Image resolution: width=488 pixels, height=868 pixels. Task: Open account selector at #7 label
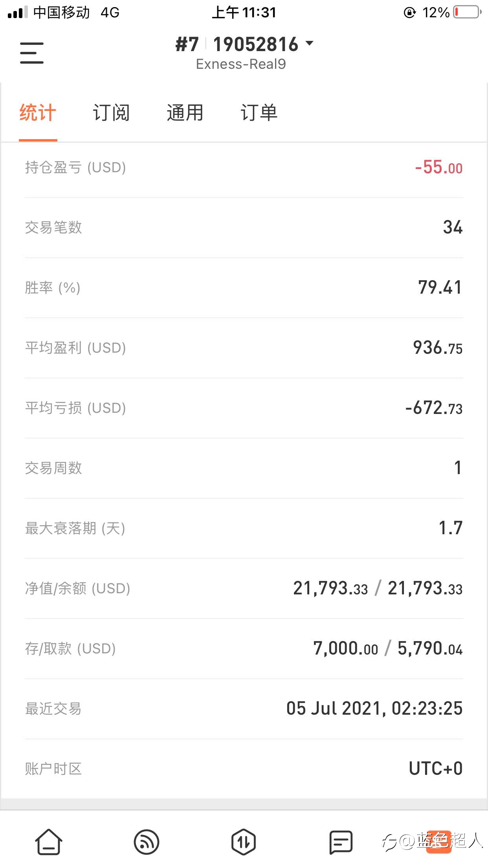click(x=187, y=44)
